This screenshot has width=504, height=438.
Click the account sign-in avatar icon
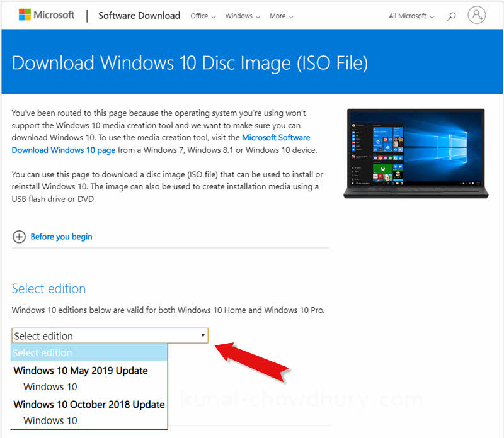pos(476,14)
